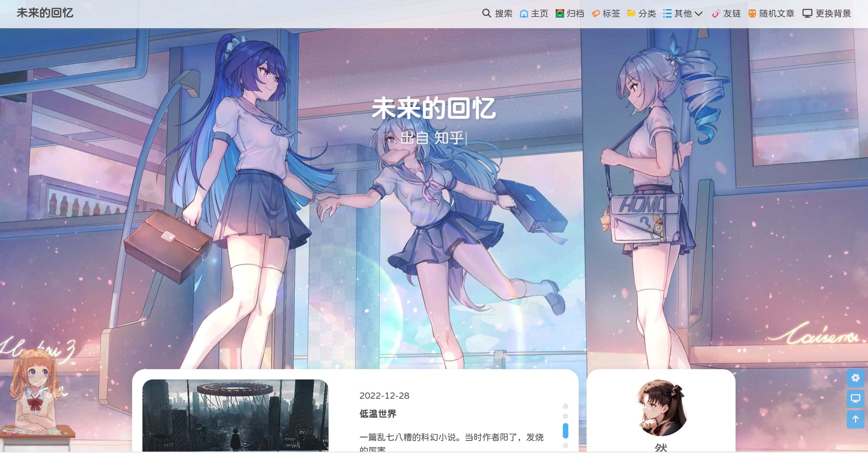Image resolution: width=868 pixels, height=453 pixels.
Task: Open the 归档 archive page
Action: click(575, 14)
